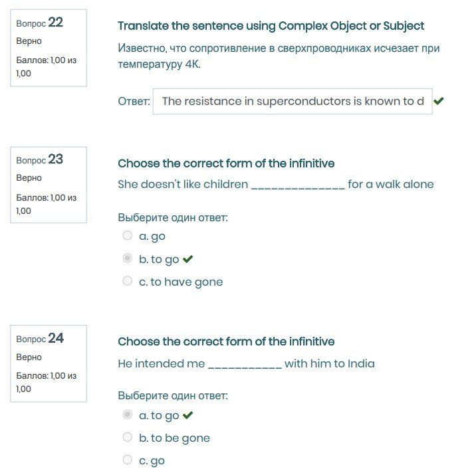Click the 'Вопрос 23' info box
Viewport: 476px width, 475px height.
[49, 185]
